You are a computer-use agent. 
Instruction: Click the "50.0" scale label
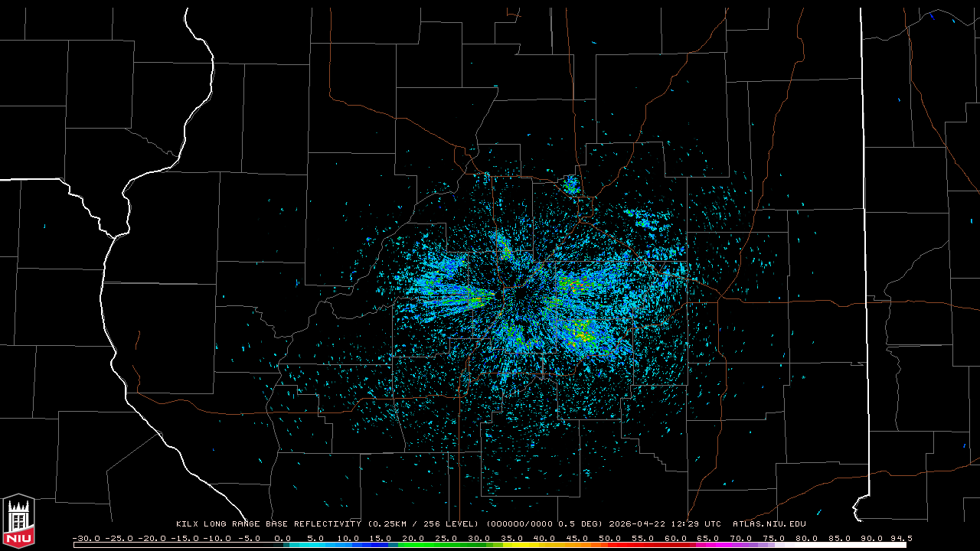pyautogui.click(x=611, y=538)
